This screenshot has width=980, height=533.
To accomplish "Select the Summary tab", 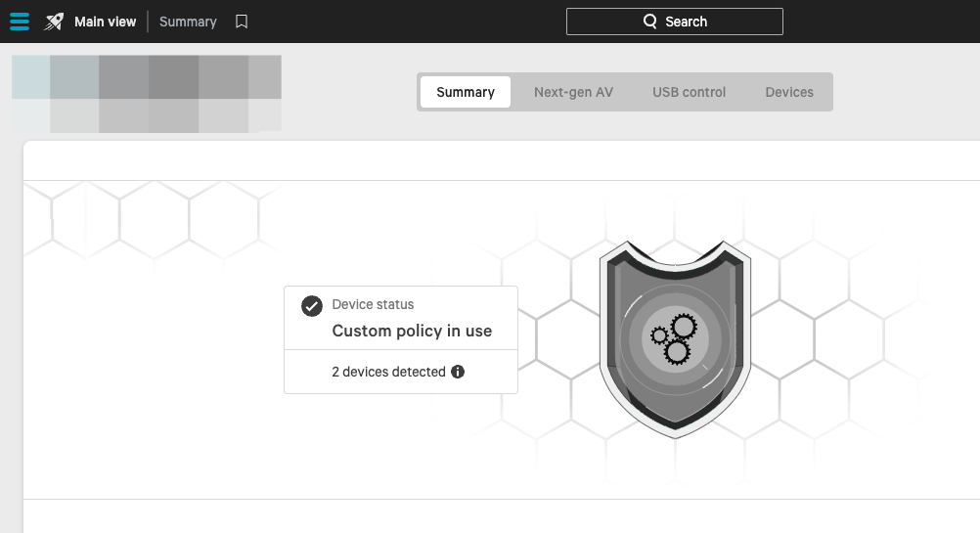I will coord(465,92).
